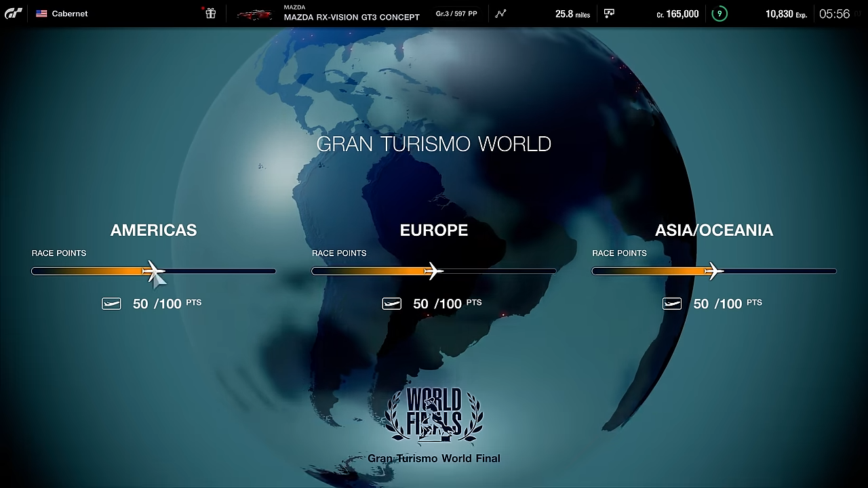Click the ticket icon under Europe
The image size is (868, 488).
[391, 304]
